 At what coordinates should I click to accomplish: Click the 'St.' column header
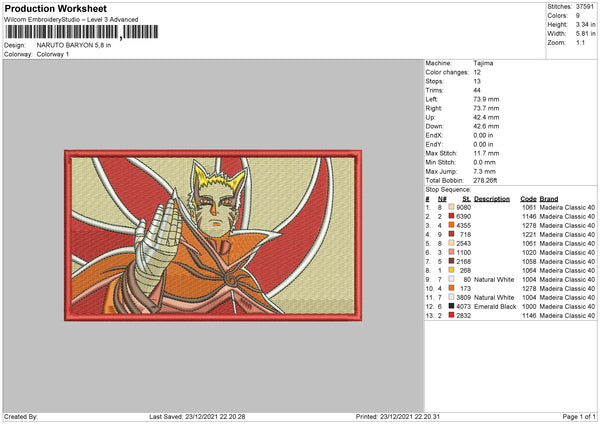(466, 199)
